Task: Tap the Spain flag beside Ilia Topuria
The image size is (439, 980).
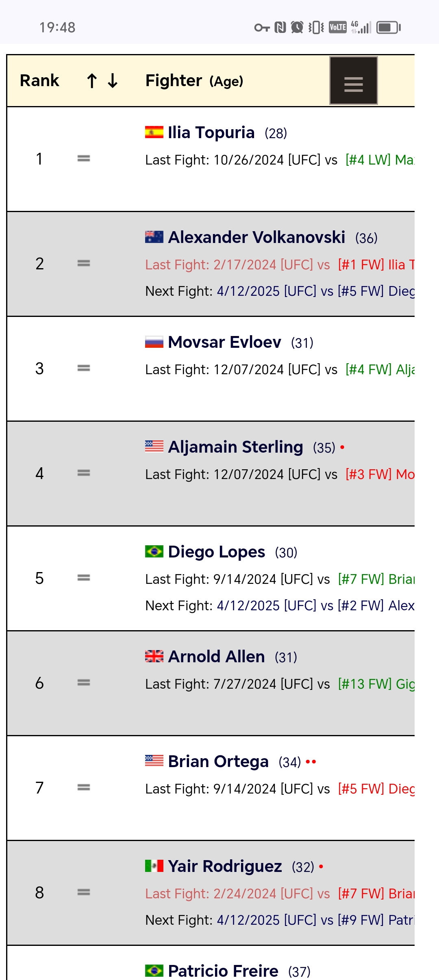Action: coord(154,132)
